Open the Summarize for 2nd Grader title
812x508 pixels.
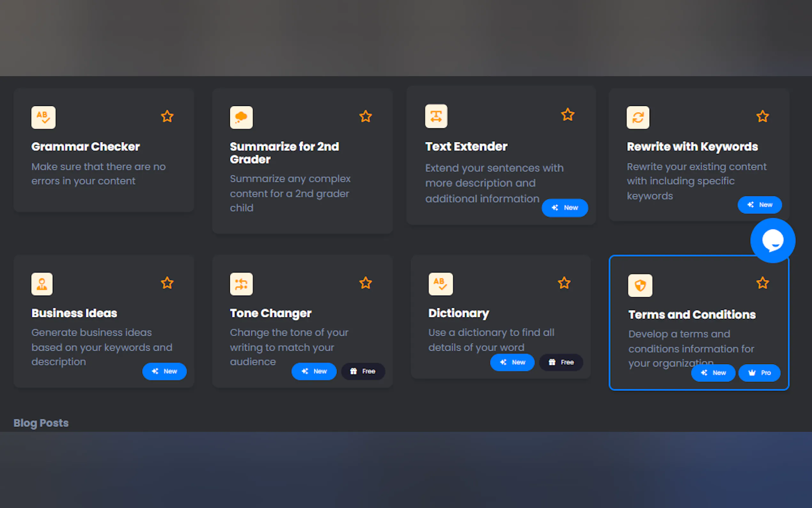284,153
